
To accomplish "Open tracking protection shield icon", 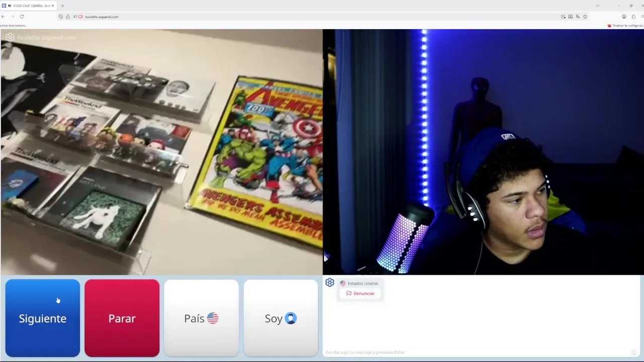I will coord(61,17).
